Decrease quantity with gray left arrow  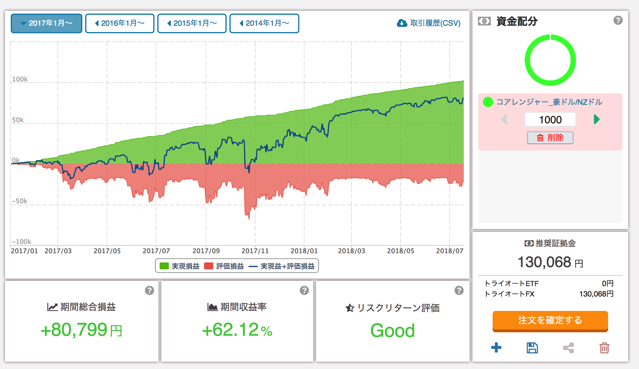pos(504,119)
